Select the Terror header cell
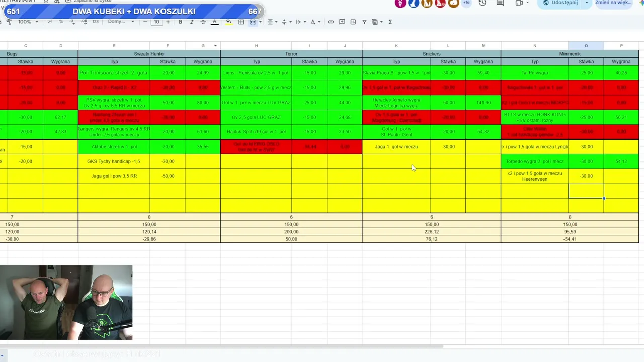 tap(291, 54)
